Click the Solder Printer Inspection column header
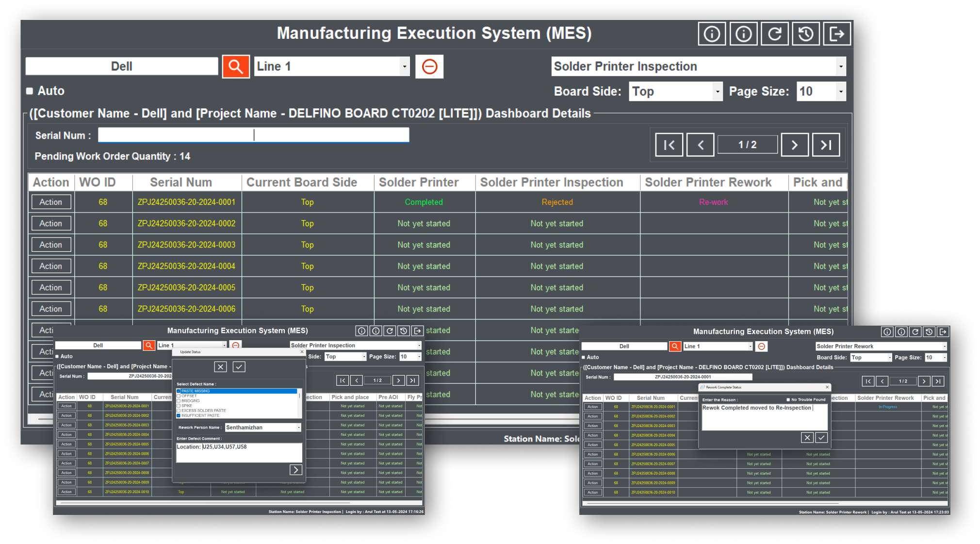980x544 pixels. [x=552, y=182]
